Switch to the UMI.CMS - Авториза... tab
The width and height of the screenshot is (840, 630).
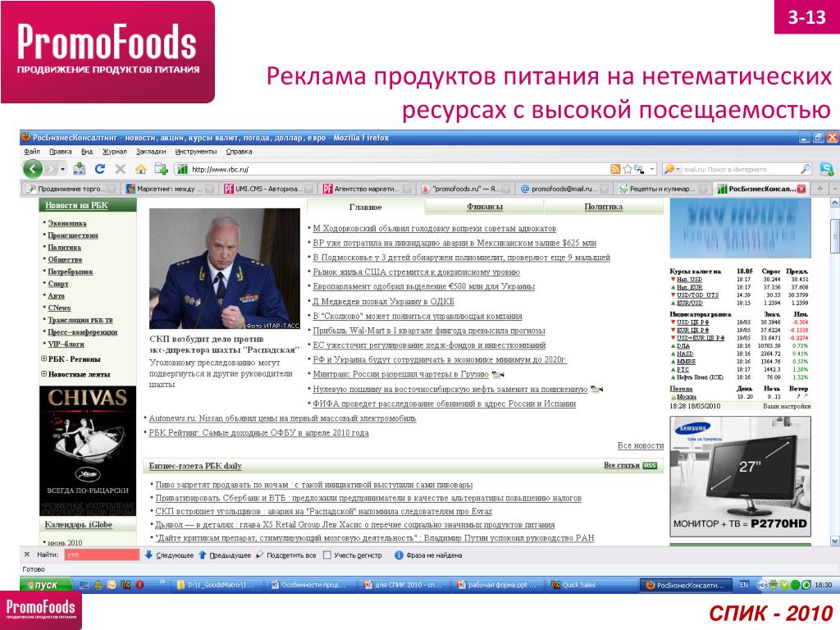coord(267,189)
